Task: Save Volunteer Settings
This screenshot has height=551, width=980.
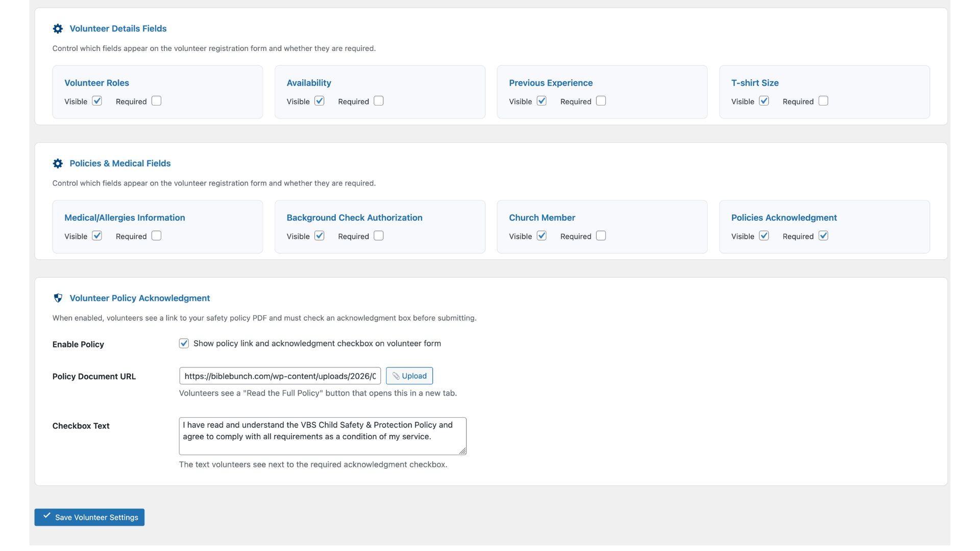Action: point(90,517)
